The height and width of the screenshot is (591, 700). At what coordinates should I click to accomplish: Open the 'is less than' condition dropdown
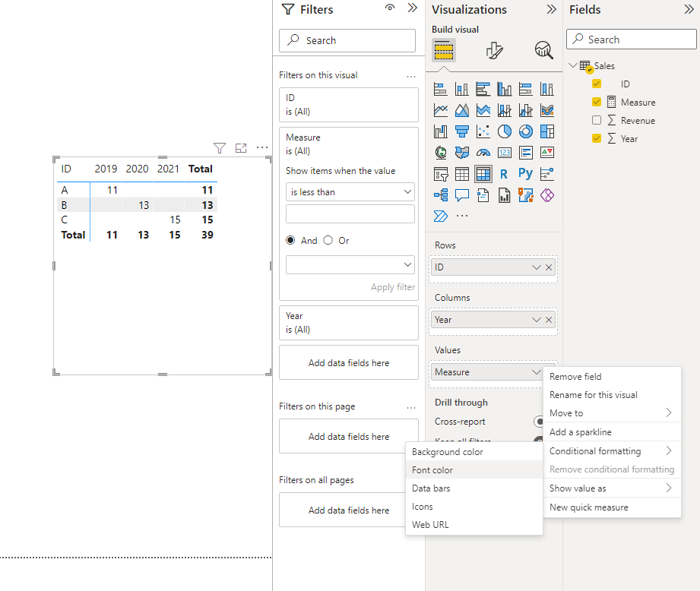click(350, 191)
